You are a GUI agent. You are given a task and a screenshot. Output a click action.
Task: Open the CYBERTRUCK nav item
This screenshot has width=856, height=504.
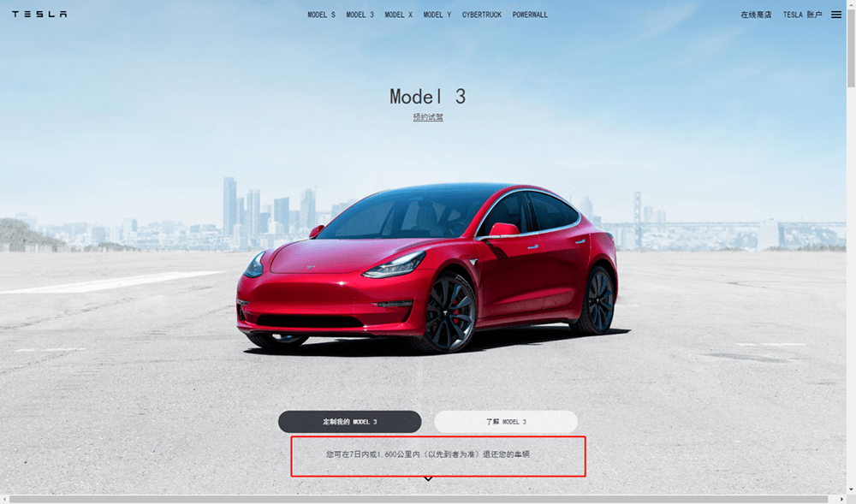click(481, 15)
